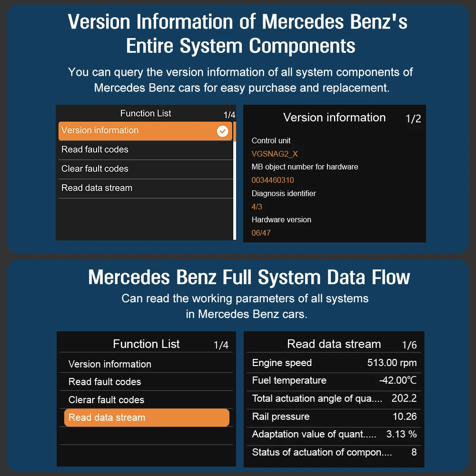Click the Diagnosis identifier value 4/3
The image size is (476, 476).
point(257,207)
